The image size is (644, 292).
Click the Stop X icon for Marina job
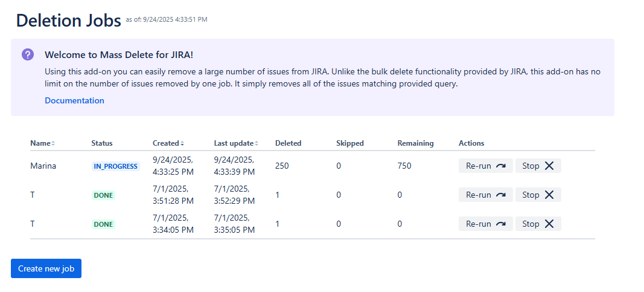549,166
